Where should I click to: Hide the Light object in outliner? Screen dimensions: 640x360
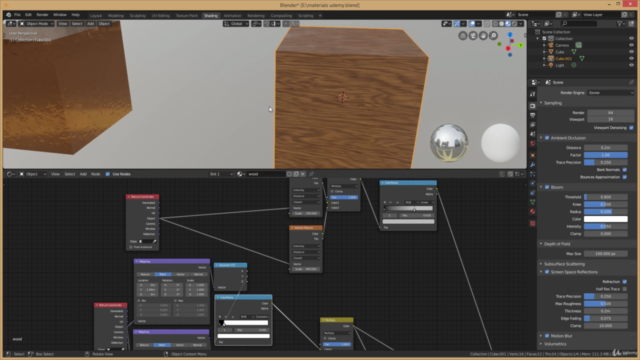[x=631, y=65]
